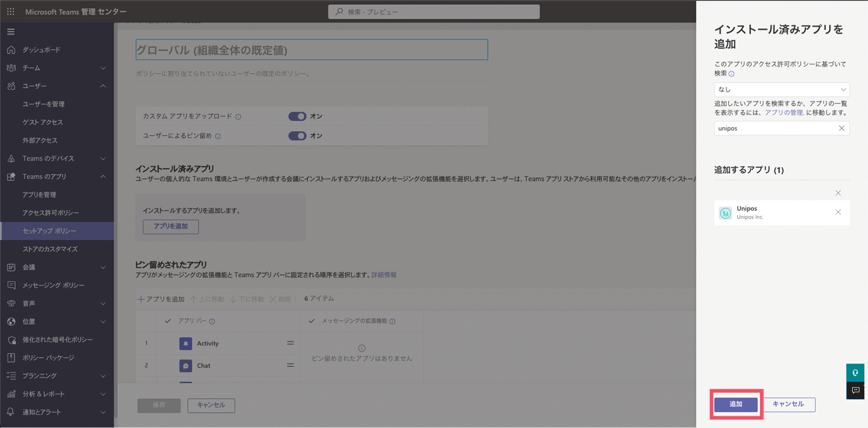Open the app launcher waffle icon
Screen dimensions: 868x428
(10, 12)
